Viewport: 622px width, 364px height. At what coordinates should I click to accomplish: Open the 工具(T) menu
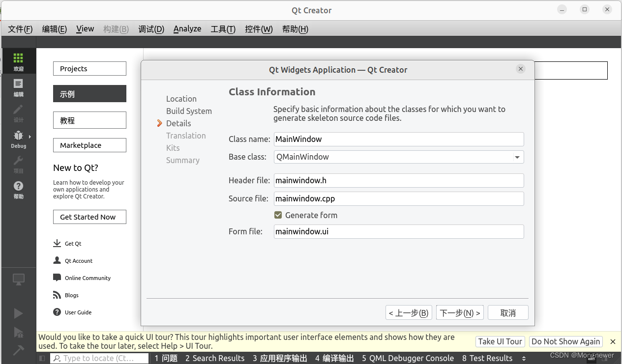pyautogui.click(x=223, y=29)
